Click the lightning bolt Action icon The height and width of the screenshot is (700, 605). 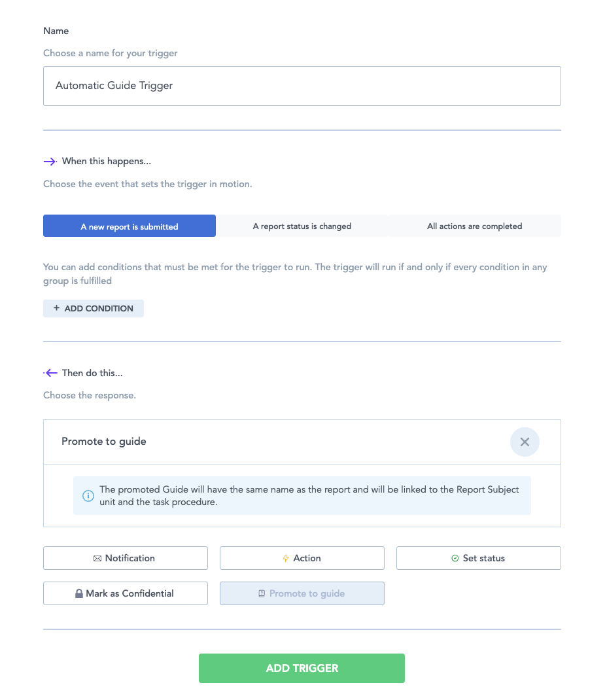coord(285,559)
